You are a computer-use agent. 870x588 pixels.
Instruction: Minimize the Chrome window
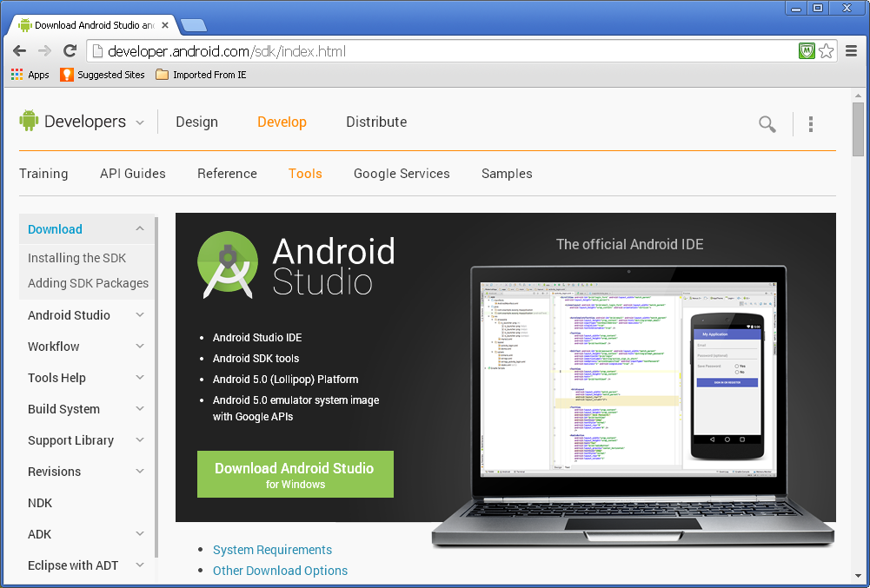tap(796, 8)
